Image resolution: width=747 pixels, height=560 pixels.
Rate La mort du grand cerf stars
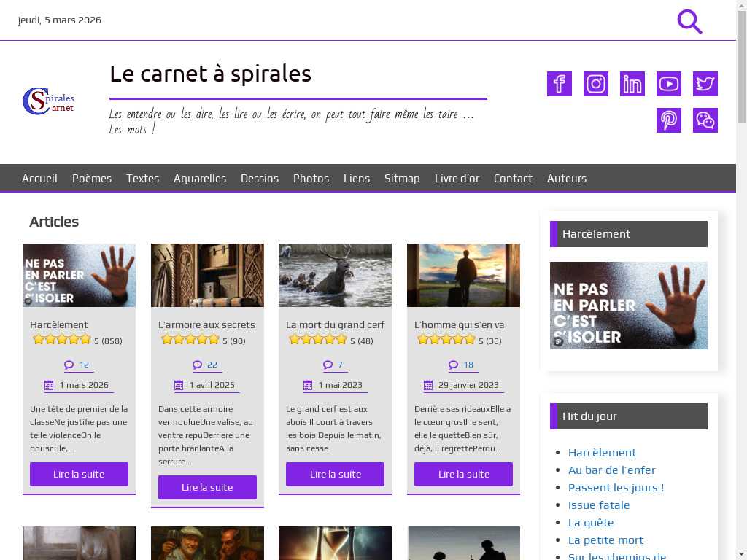coord(318,340)
